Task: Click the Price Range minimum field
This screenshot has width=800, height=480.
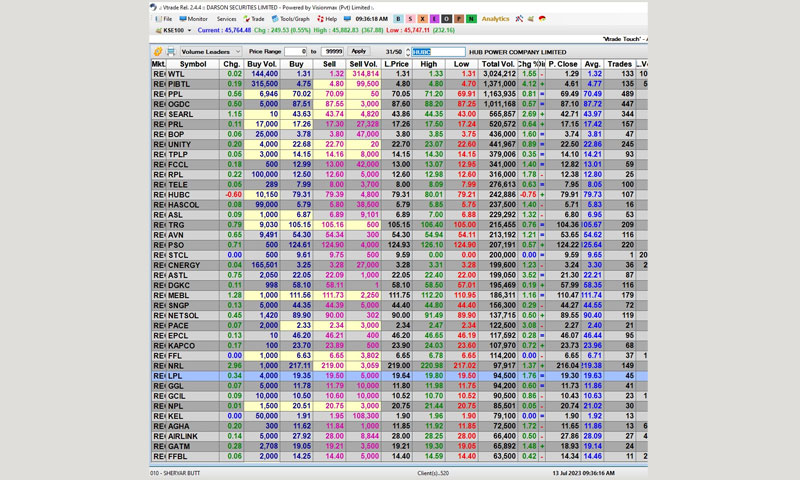Action: coord(295,52)
